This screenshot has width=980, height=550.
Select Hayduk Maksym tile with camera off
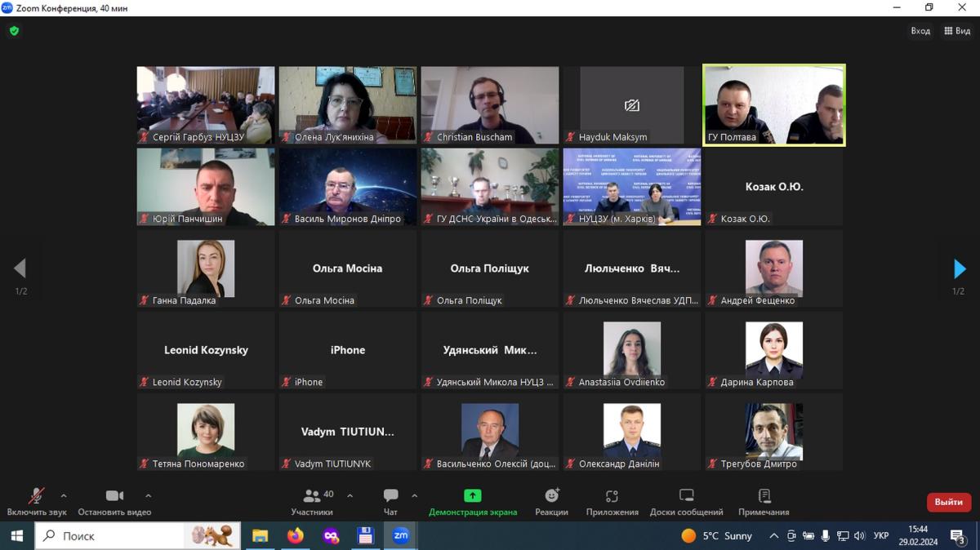coord(632,105)
